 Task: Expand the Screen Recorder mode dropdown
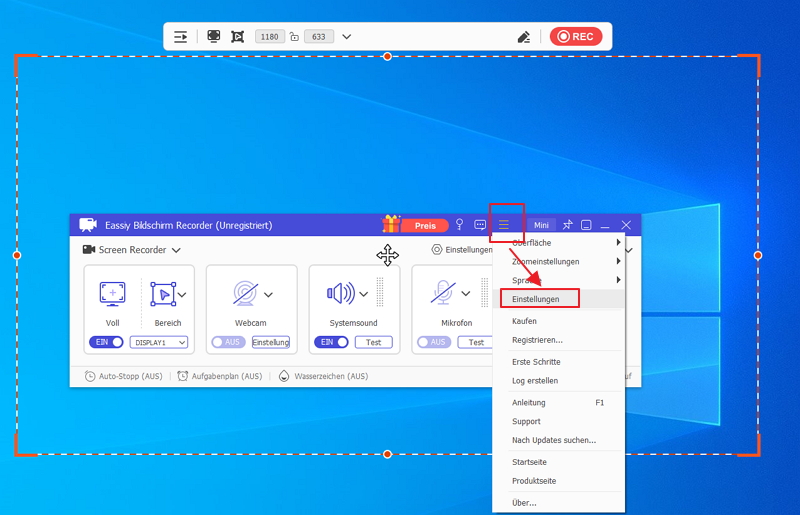tap(175, 250)
